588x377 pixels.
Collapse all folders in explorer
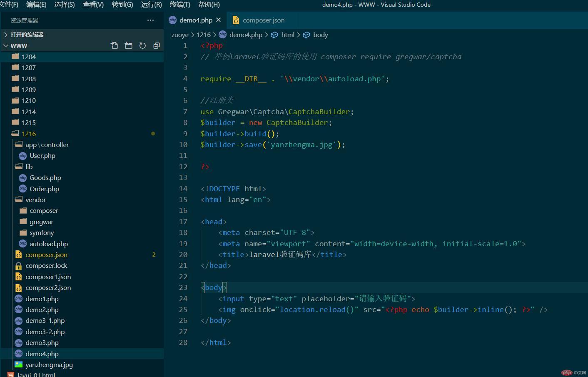pyautogui.click(x=157, y=45)
